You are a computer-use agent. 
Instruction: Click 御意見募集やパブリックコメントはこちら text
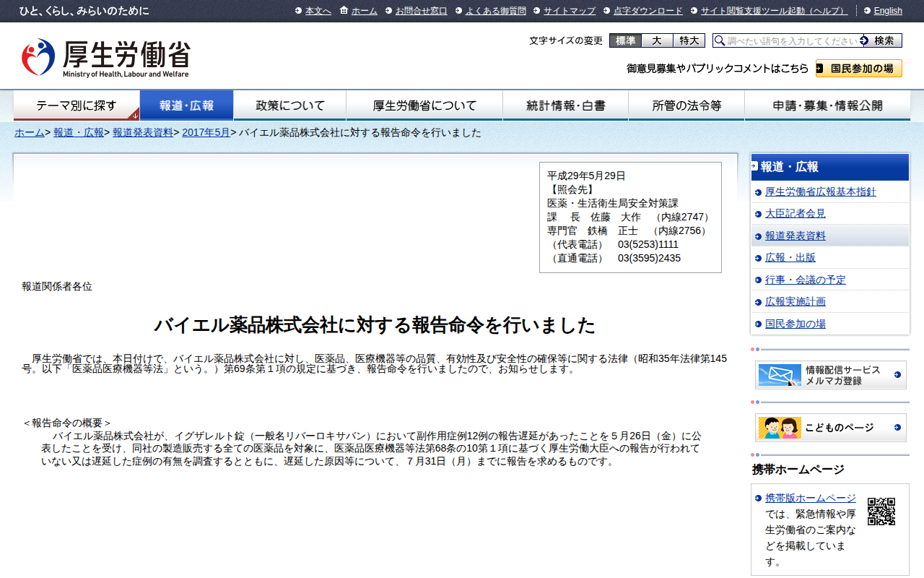(718, 69)
